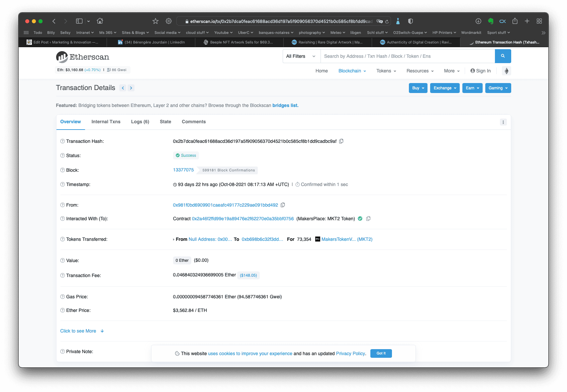567x392 pixels.
Task: Click the blue search magnifier button
Action: [x=503, y=56]
